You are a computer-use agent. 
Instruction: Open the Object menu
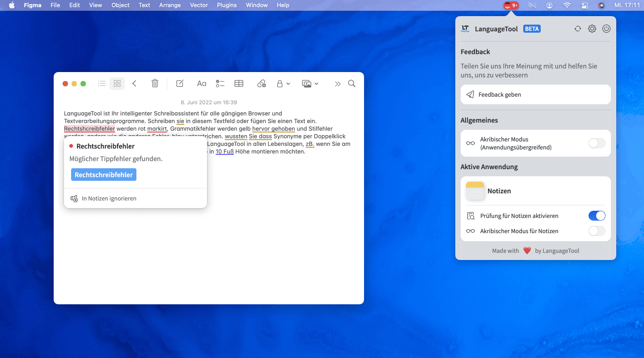tap(120, 5)
